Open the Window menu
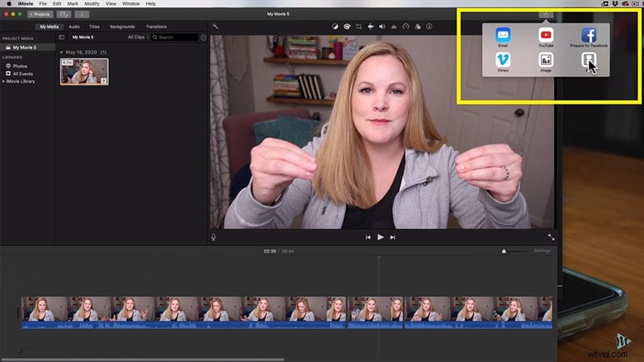The image size is (644, 362). [131, 4]
